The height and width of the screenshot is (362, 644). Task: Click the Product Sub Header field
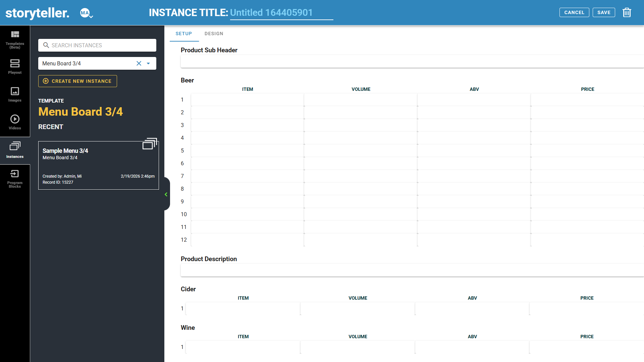tap(412, 62)
